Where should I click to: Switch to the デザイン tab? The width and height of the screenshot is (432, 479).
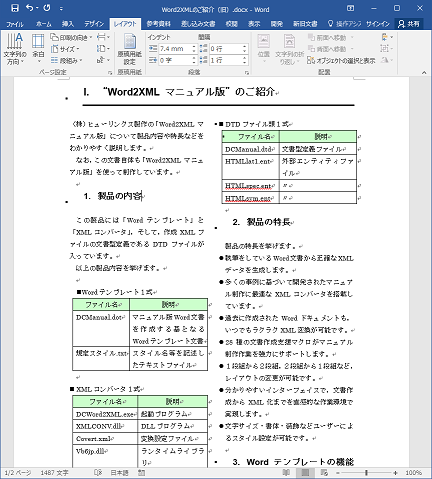click(94, 24)
